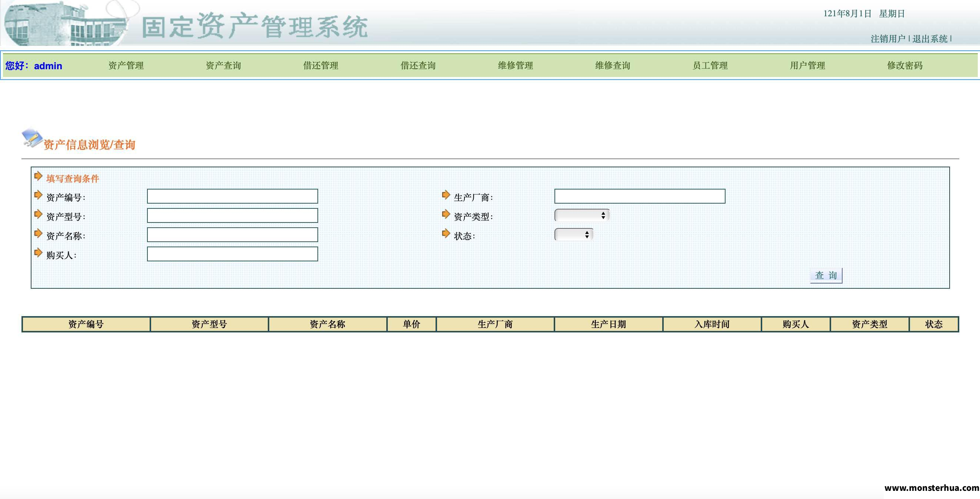Click the 单价 column header

click(411, 324)
